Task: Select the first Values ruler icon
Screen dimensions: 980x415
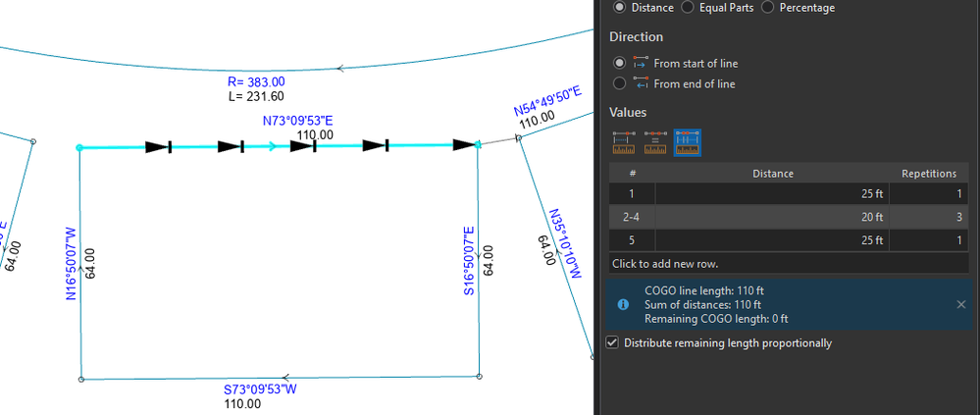Action: point(624,142)
